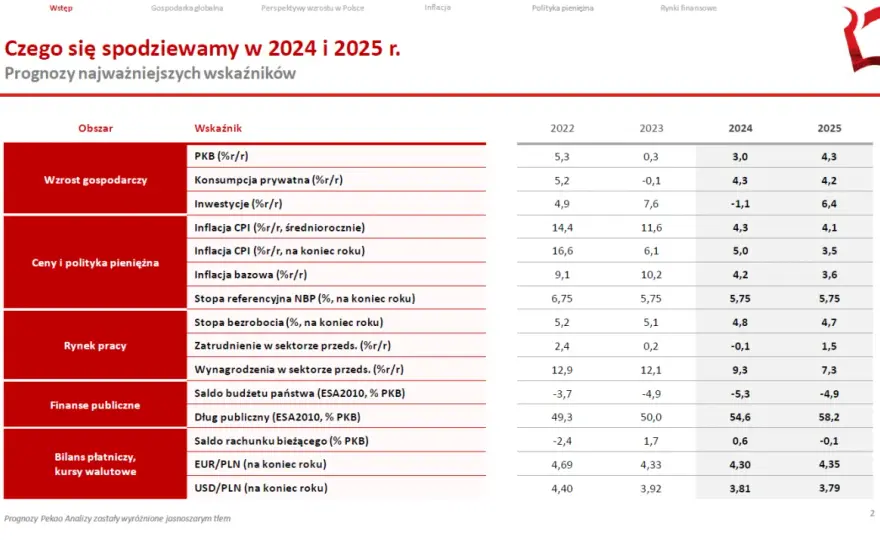880x540 pixels.
Task: Click Zatrudnienie 2025 value 1,5
Action: click(829, 346)
